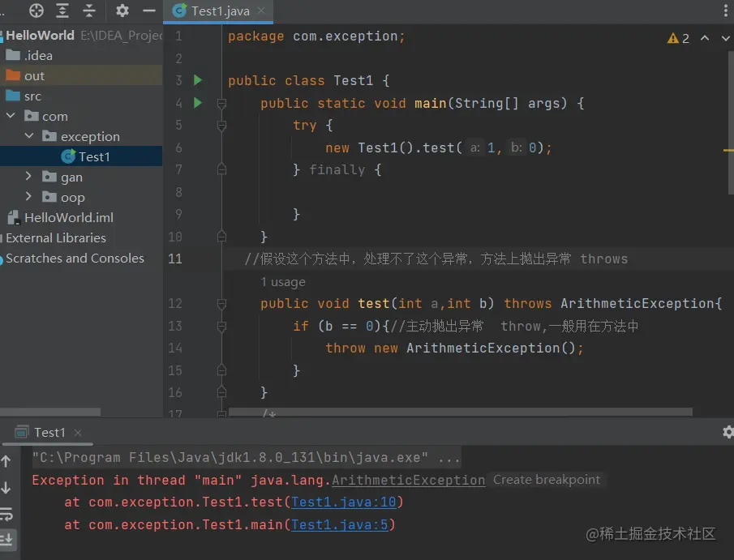Click the java.exe command line in console
The image size is (734, 560).
click(x=247, y=457)
